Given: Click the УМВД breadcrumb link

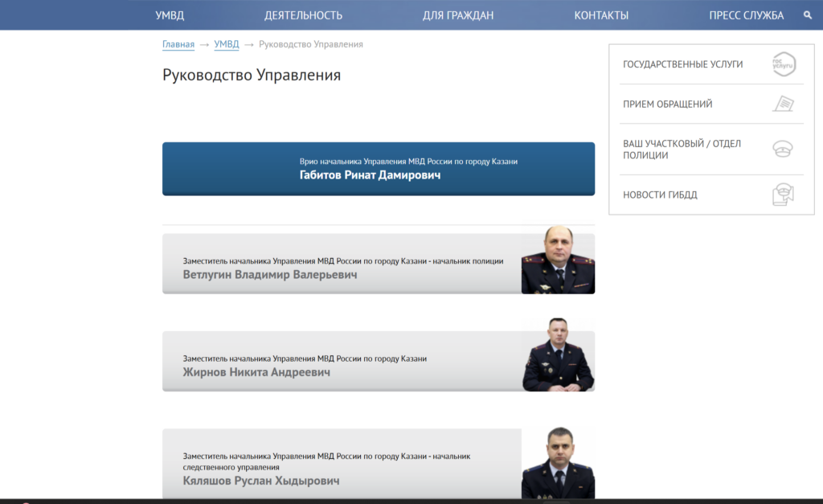Looking at the screenshot, I should [227, 44].
